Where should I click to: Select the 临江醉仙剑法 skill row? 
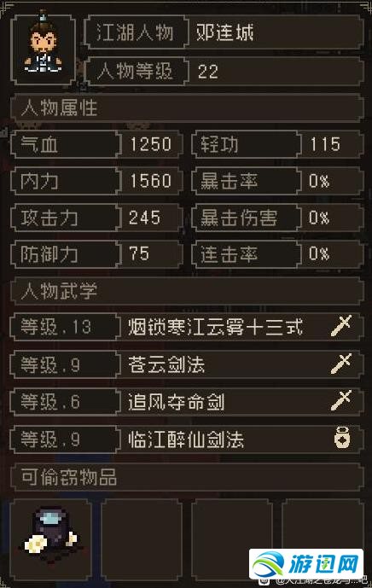pos(187,438)
